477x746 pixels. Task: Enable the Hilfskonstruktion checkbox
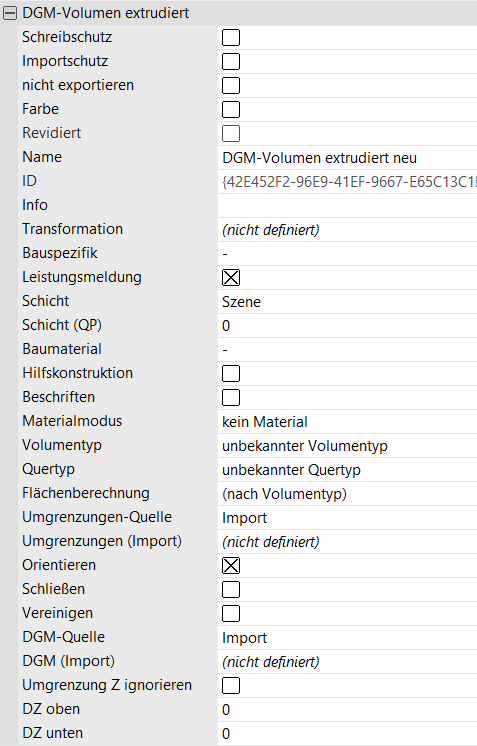tap(231, 373)
